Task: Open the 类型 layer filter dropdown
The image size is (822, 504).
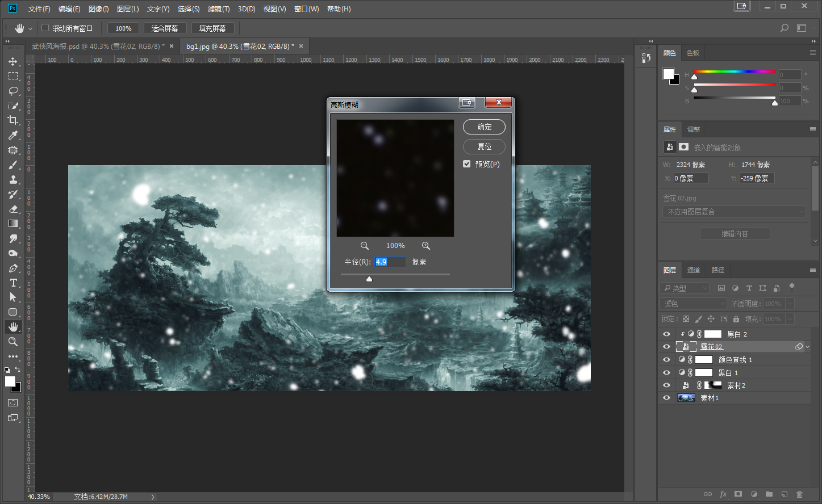Action: (685, 288)
